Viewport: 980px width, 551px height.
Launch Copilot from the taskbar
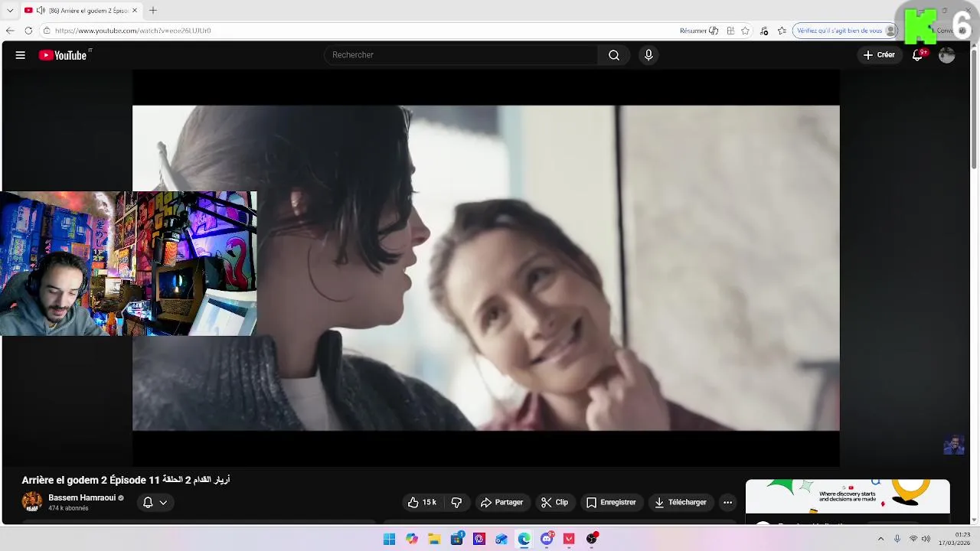tap(412, 539)
